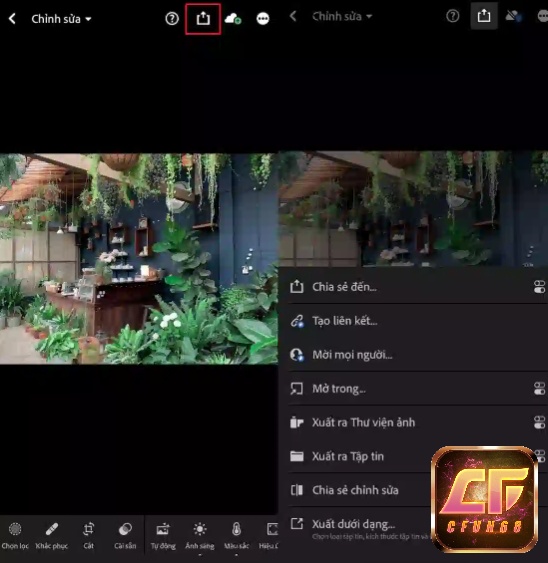Select the Khắc phục healing tool
Viewport: 548px width, 563px height.
pyautogui.click(x=52, y=536)
